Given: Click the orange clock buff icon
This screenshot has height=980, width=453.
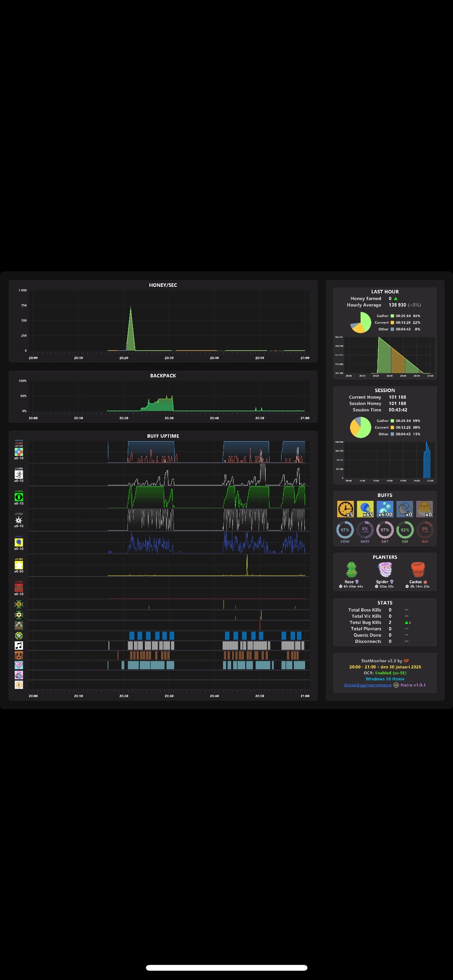Looking at the screenshot, I should 345,509.
